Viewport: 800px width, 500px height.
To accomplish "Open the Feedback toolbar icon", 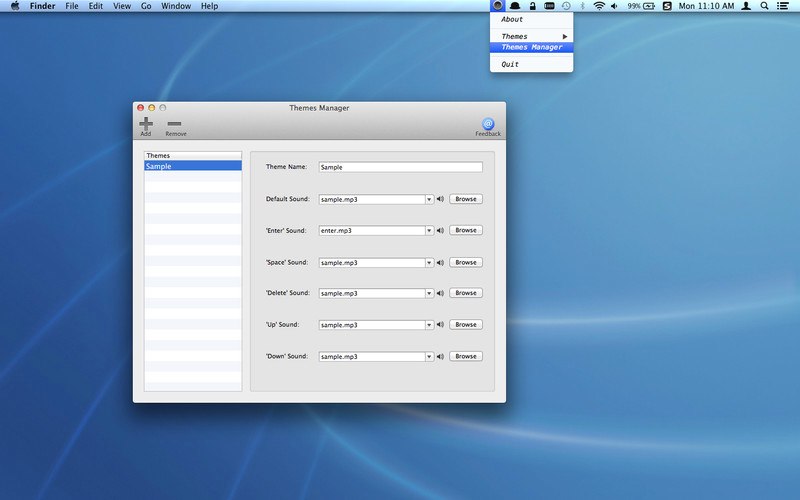I will [488, 124].
